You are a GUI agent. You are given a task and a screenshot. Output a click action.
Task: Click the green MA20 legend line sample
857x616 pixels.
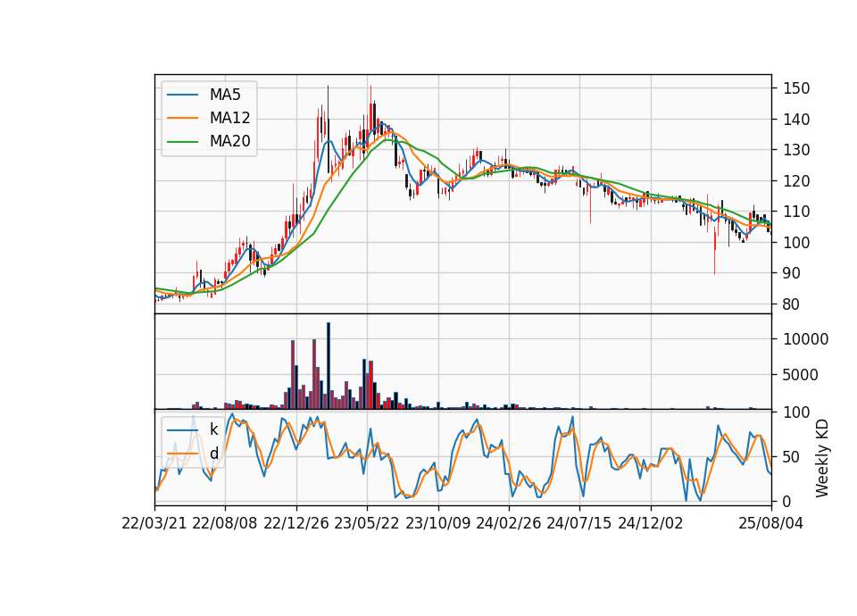pos(182,141)
